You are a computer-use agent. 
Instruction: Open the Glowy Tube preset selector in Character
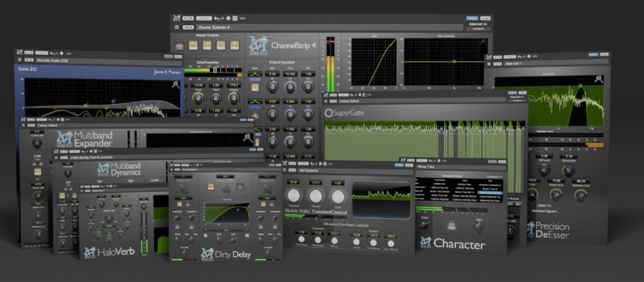(x=460, y=167)
